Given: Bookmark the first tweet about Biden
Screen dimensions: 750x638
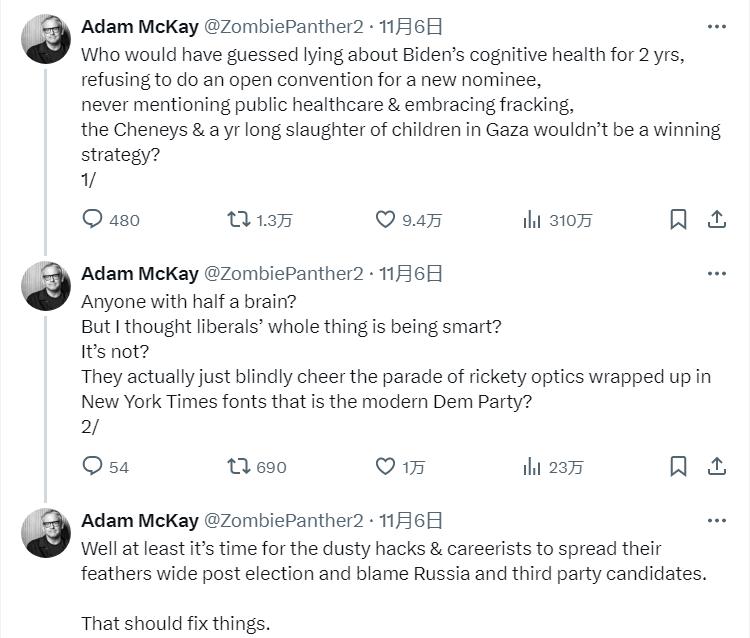Looking at the screenshot, I should tap(678, 220).
